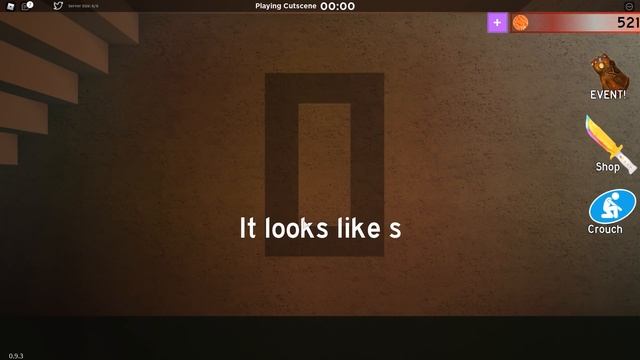The width and height of the screenshot is (640, 360).
Task: Open the chat icon with notification badge
Action: [27, 6]
